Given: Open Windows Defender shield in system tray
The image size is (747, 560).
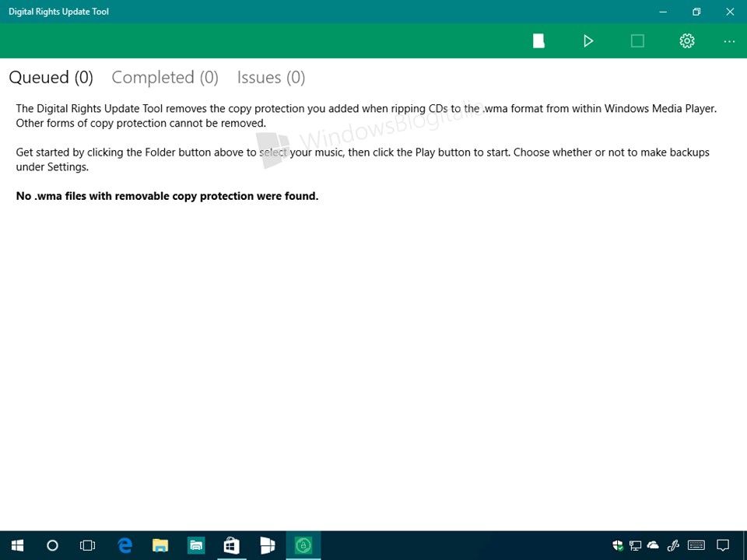Looking at the screenshot, I should pos(618,545).
